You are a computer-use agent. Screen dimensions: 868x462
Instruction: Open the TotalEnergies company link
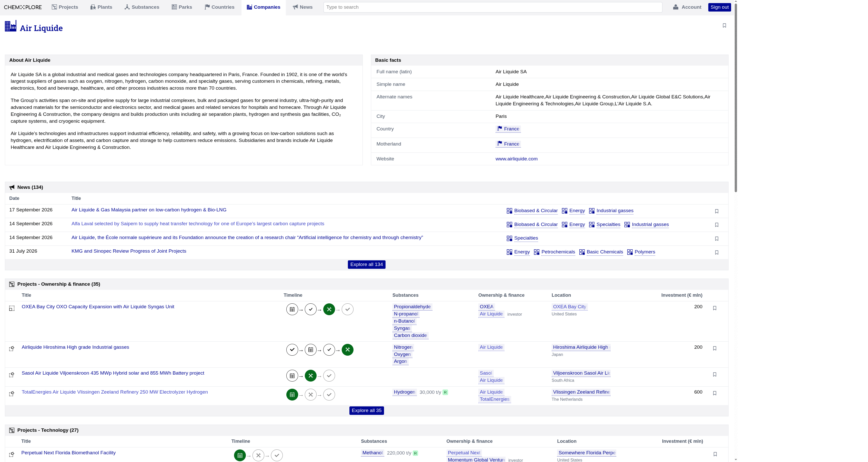[x=494, y=399]
